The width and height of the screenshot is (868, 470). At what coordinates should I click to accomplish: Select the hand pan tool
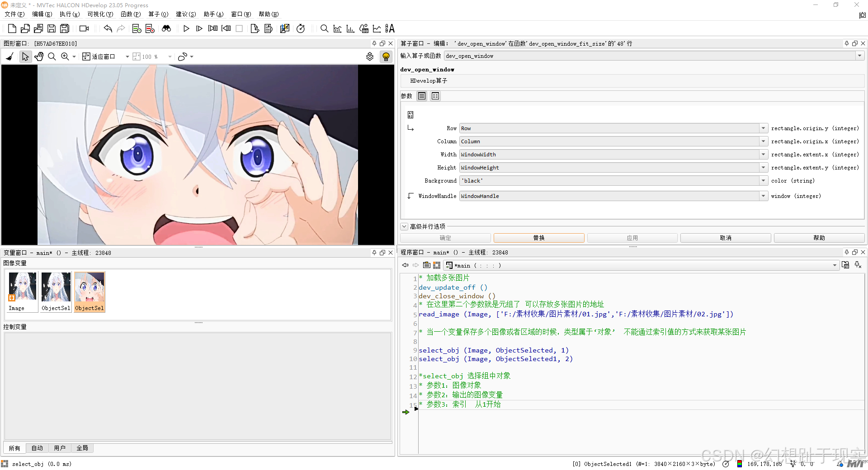pyautogui.click(x=39, y=56)
